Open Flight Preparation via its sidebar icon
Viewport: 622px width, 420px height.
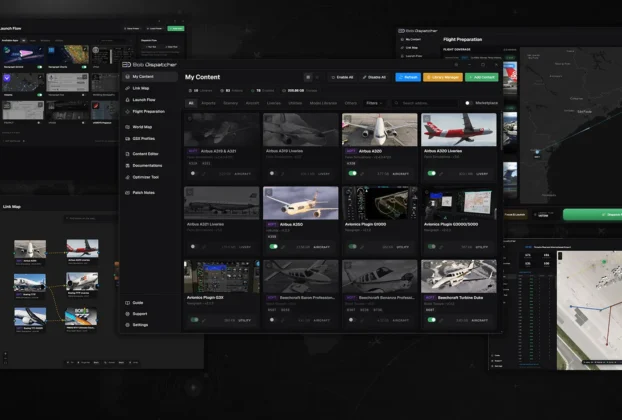[127, 111]
